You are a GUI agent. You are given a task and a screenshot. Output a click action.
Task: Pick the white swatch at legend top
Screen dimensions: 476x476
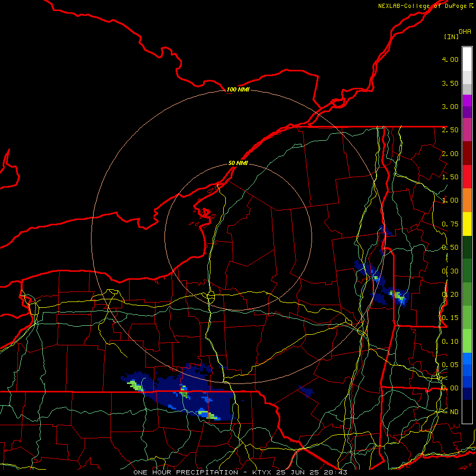[x=467, y=59]
